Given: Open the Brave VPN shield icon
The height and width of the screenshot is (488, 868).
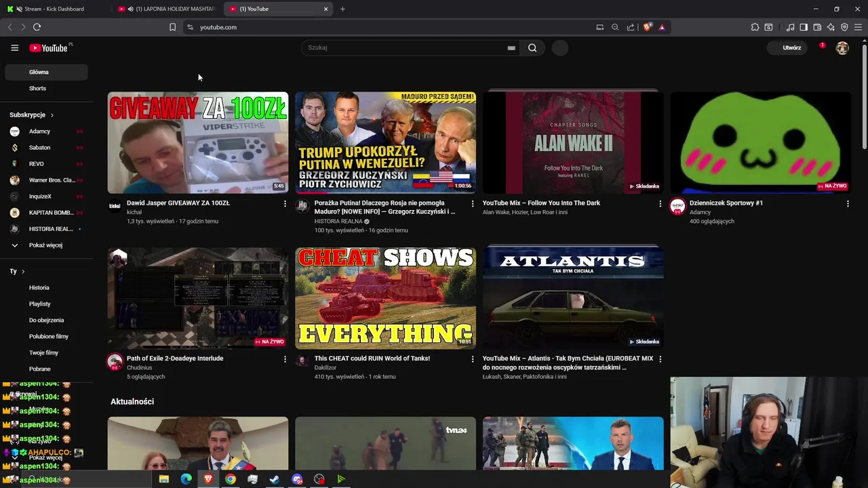Looking at the screenshot, I should tap(844, 27).
